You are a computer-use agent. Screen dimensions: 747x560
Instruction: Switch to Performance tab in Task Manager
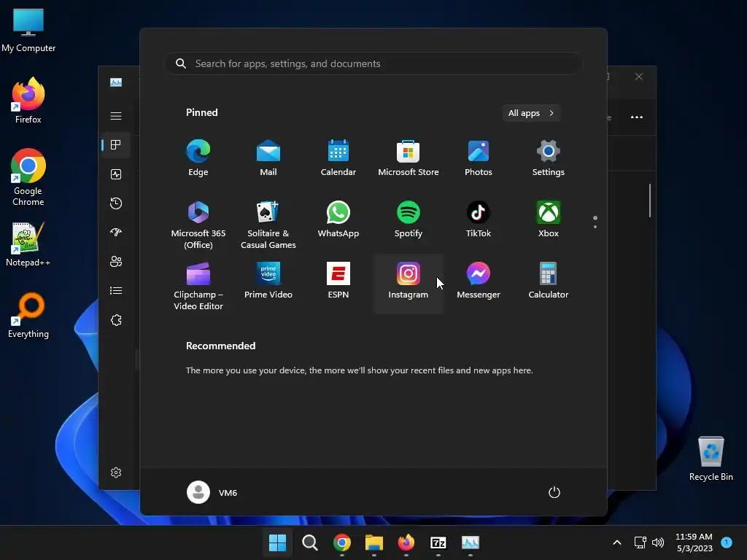coord(116,174)
